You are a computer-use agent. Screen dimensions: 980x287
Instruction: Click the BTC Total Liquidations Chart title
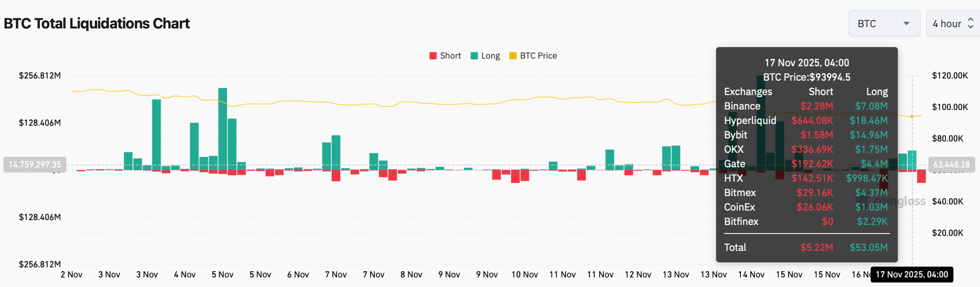96,23
